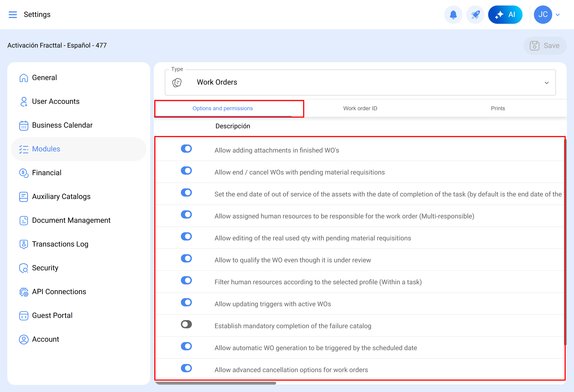Disable adding attachments in finished WO's

point(186,149)
